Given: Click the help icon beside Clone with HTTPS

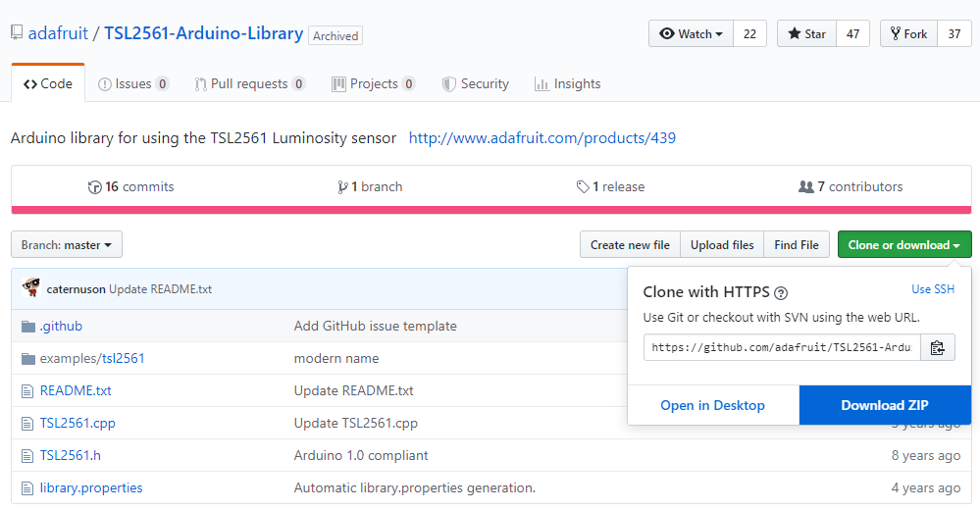Looking at the screenshot, I should pyautogui.click(x=781, y=292).
